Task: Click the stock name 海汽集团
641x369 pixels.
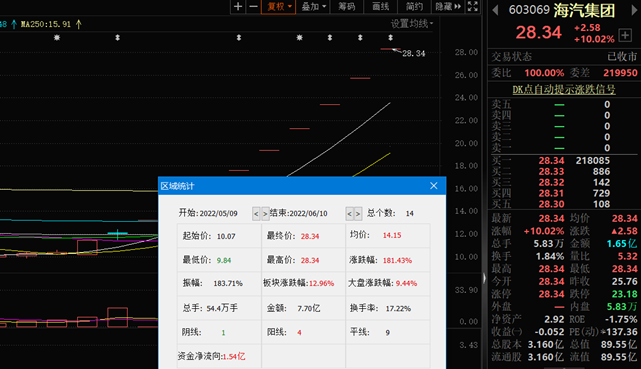Action: [x=584, y=10]
